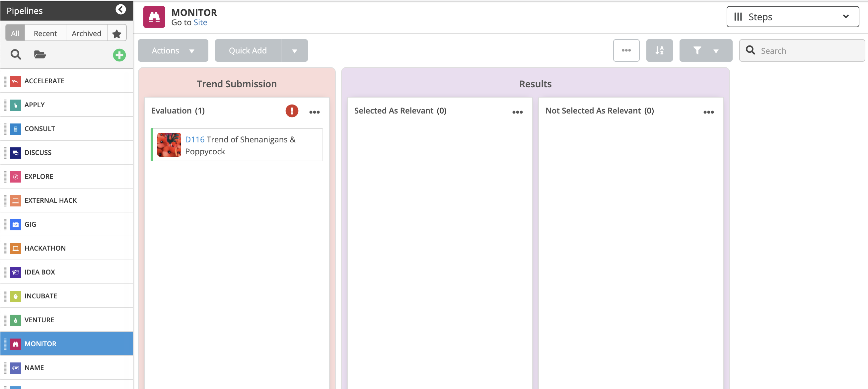Open pipeline search via the magnifier icon
868x389 pixels.
tap(16, 54)
